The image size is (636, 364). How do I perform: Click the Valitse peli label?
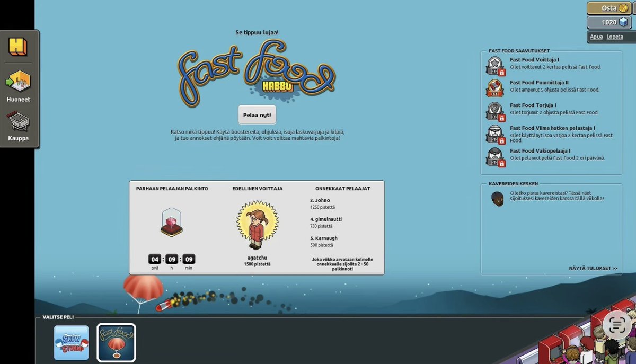point(58,317)
